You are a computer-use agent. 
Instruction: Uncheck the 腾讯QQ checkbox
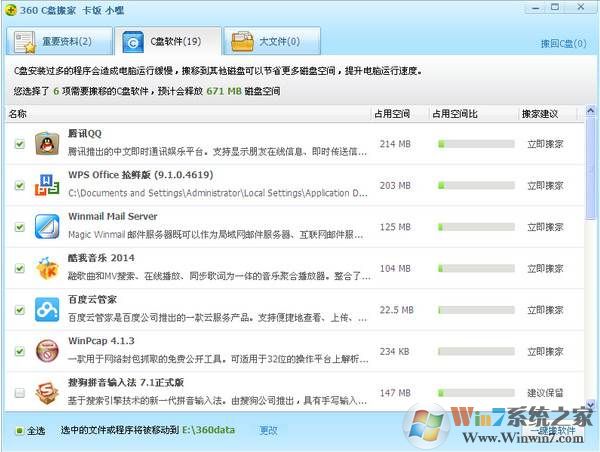[20, 144]
